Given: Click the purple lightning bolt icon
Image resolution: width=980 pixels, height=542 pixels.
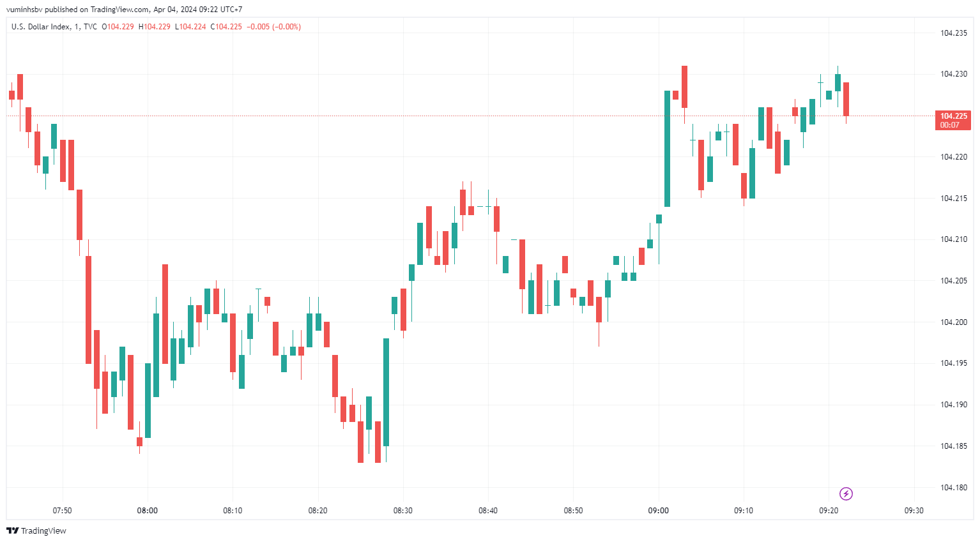Looking at the screenshot, I should click(x=846, y=493).
